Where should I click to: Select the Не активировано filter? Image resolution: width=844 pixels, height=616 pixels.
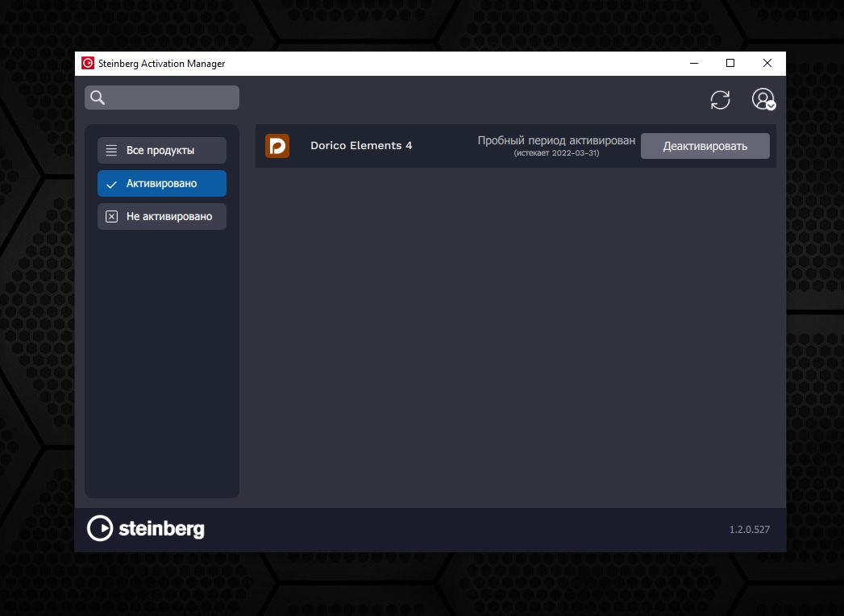click(162, 216)
